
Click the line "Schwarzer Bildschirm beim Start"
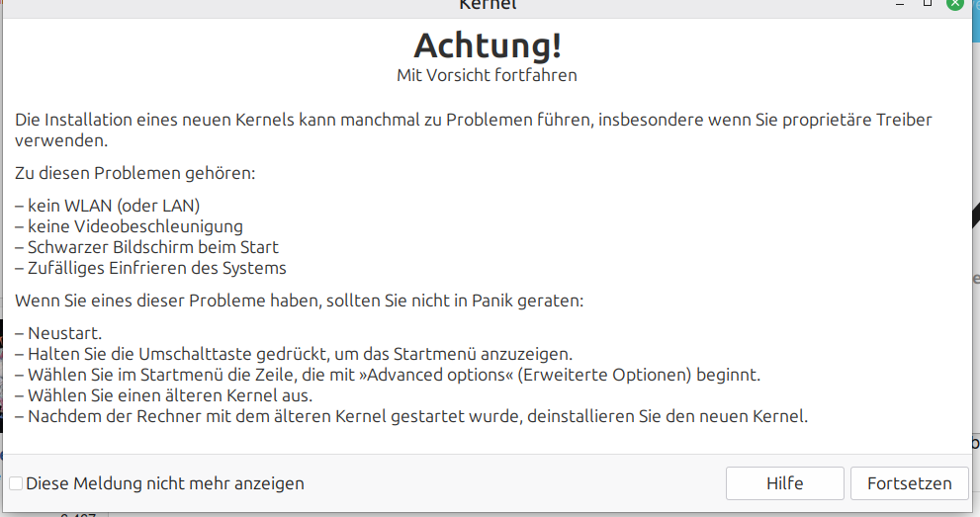[147, 247]
